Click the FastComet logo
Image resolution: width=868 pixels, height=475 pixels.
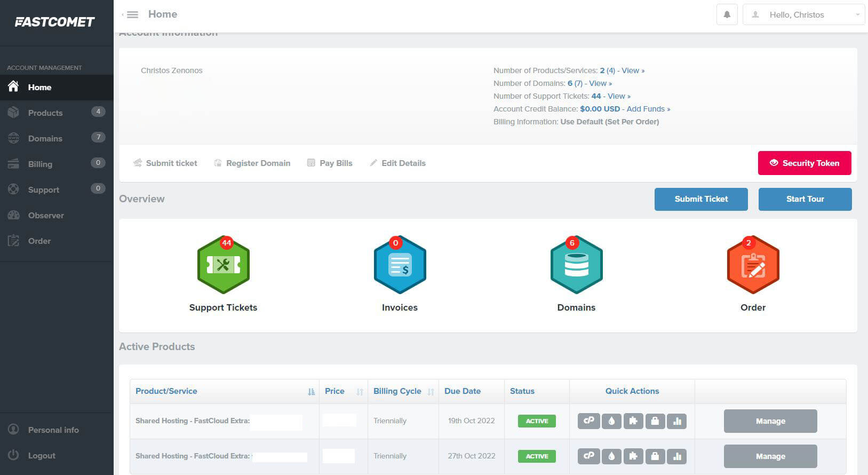(55, 22)
